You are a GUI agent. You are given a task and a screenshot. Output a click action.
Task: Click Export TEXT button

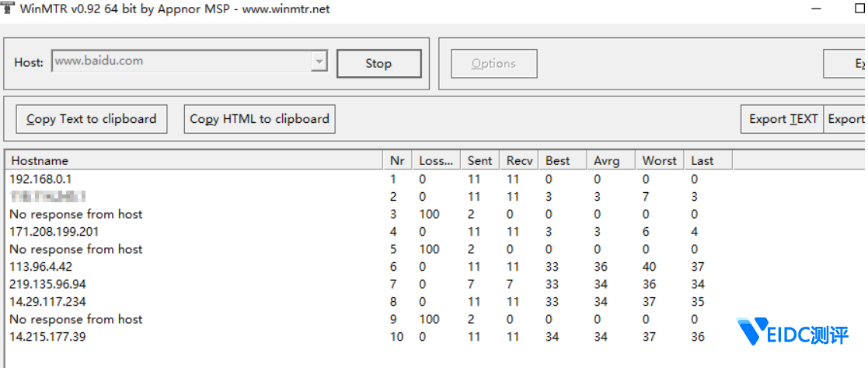(783, 119)
